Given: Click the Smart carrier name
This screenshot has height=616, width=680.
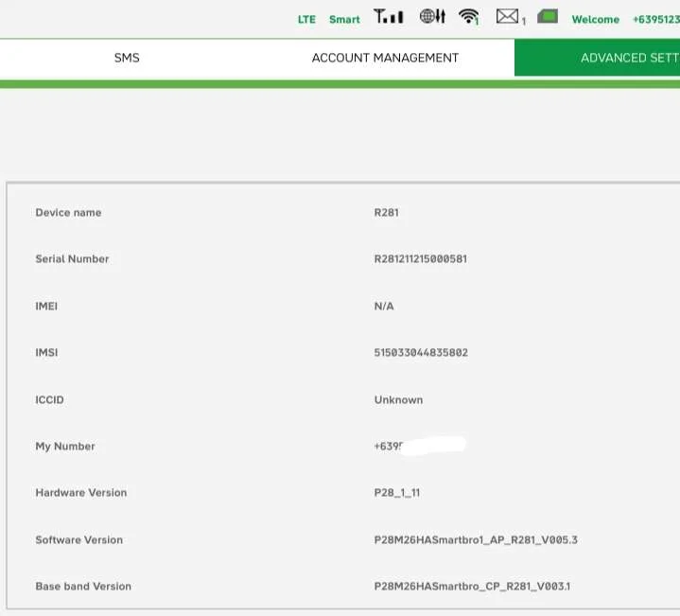Looking at the screenshot, I should point(344,20).
